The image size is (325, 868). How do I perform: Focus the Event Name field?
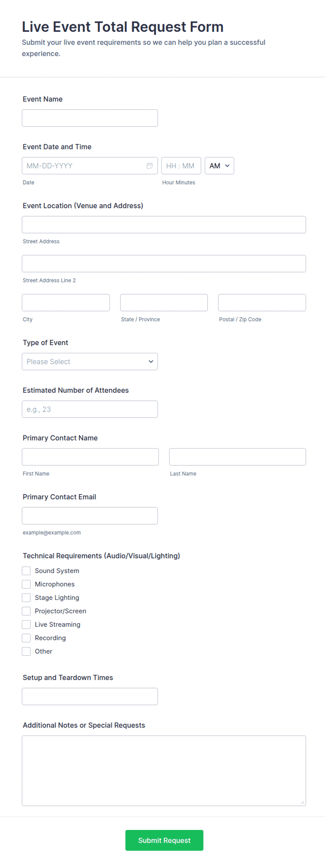90,118
